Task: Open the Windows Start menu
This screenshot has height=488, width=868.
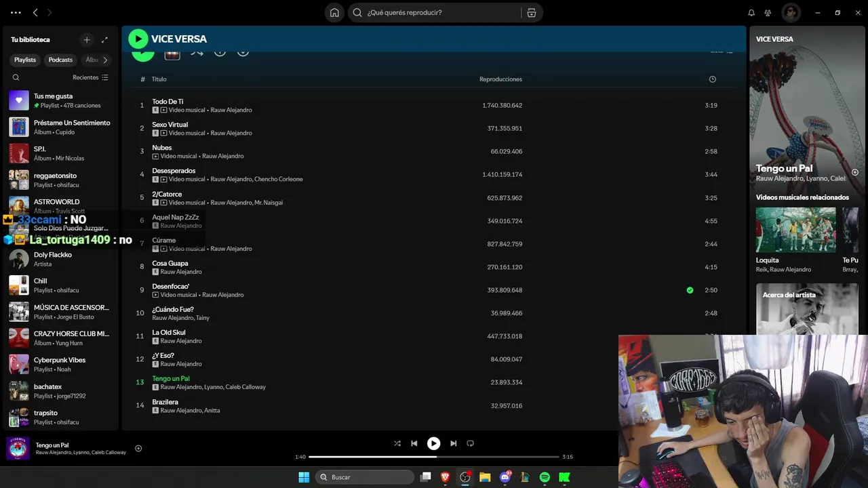Action: pyautogui.click(x=304, y=477)
